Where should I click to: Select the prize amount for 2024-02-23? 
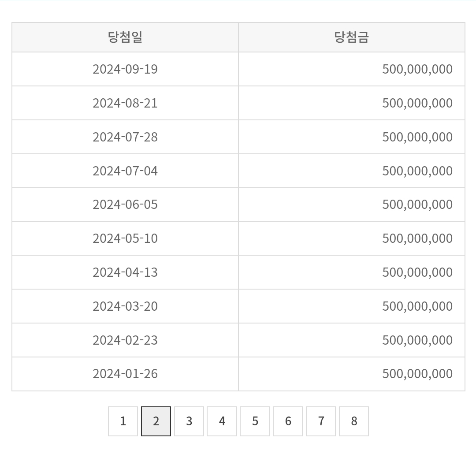click(417, 340)
